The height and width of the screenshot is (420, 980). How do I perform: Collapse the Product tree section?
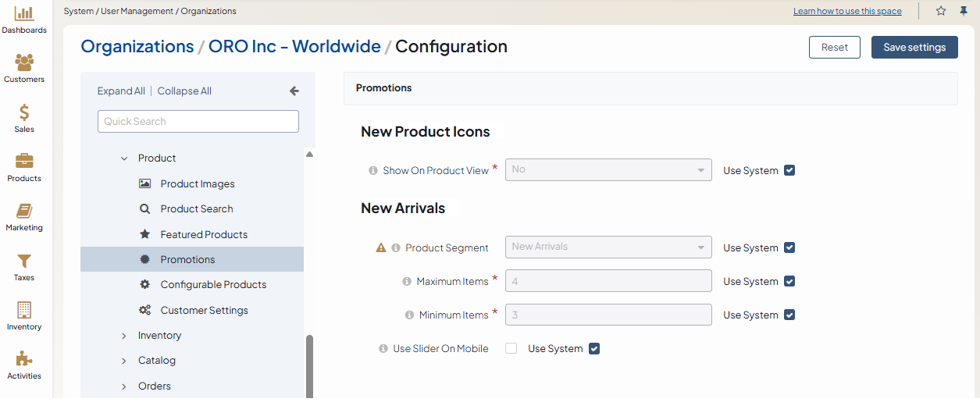(124, 158)
